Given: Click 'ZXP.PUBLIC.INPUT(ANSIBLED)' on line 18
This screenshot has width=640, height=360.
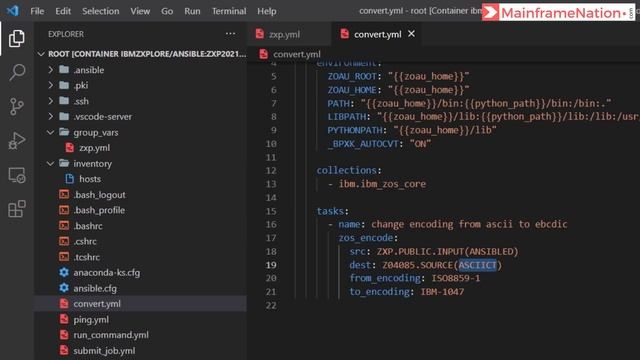Looking at the screenshot, I should [x=447, y=251].
